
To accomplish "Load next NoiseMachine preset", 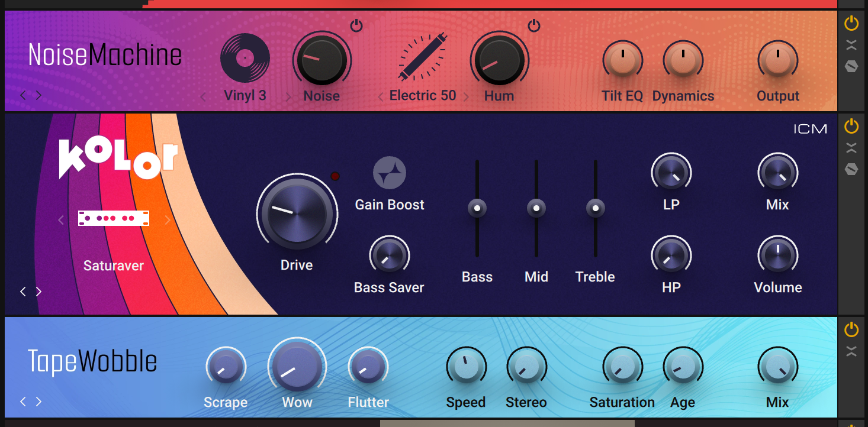I will coord(38,95).
